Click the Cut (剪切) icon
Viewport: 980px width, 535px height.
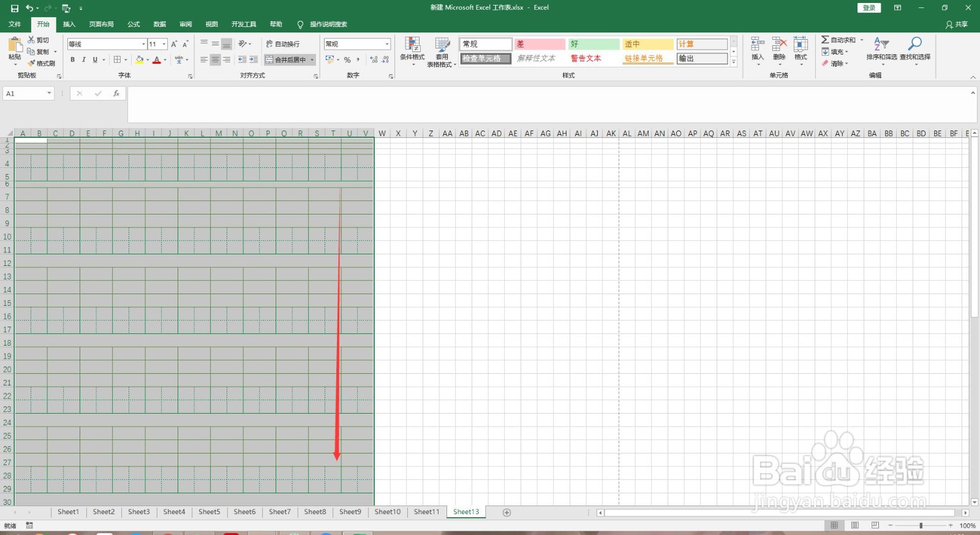click(31, 40)
